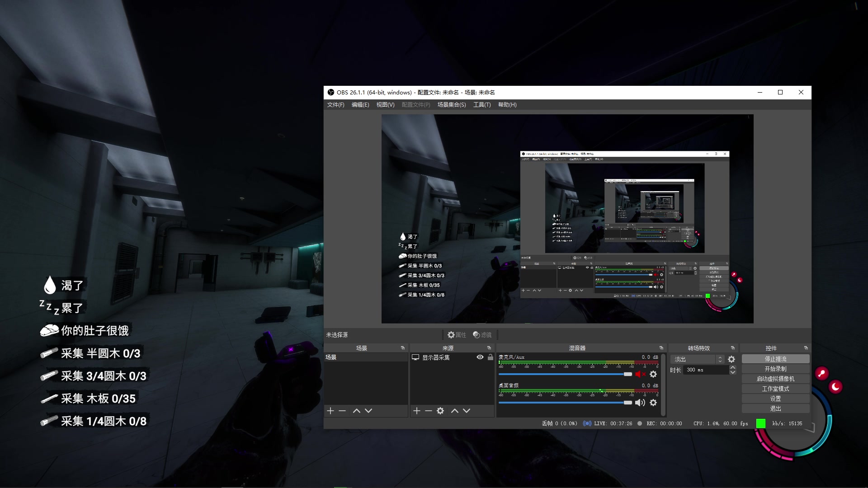Mute the 桌面音频 speaker
This screenshot has width=868, height=488.
[x=640, y=403]
